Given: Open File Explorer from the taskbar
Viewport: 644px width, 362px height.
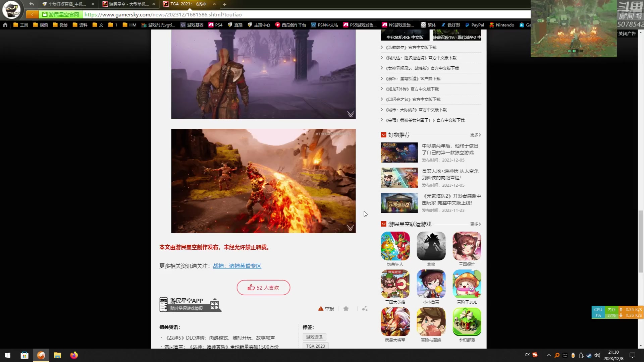Looking at the screenshot, I should pos(57,355).
